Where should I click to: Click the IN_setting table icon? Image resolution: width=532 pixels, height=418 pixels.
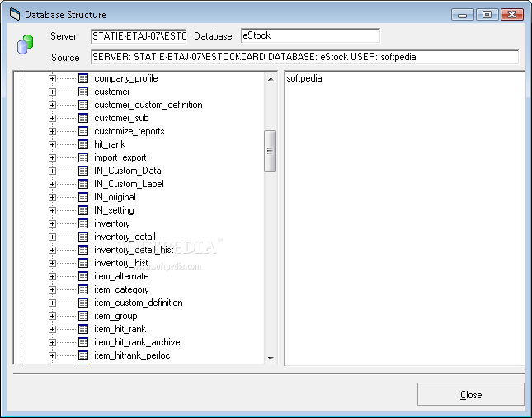(x=83, y=210)
